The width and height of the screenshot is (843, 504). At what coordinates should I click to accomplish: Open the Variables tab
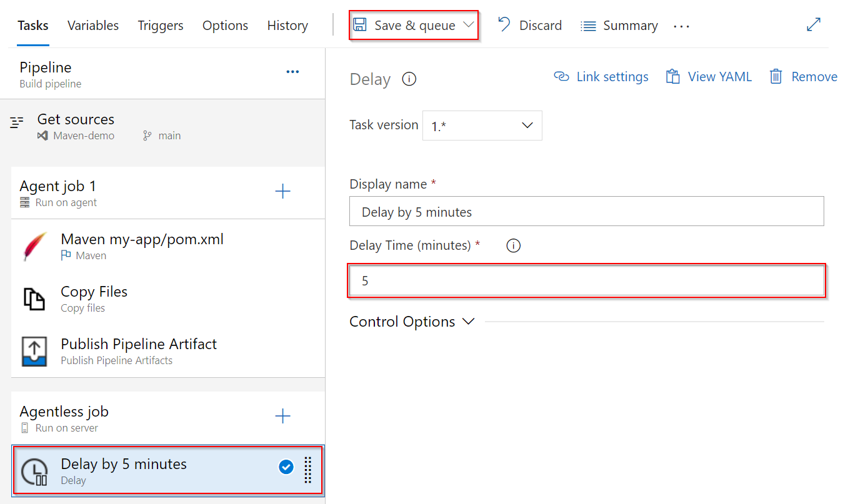[93, 26]
